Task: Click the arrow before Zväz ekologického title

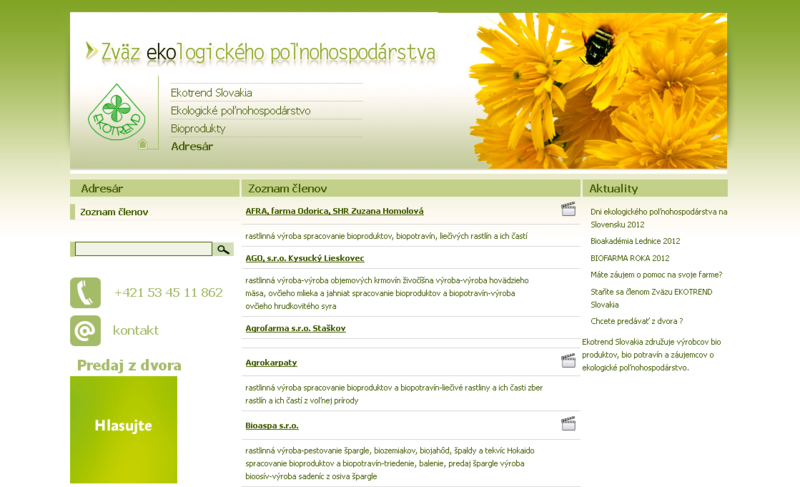Action: tap(91, 51)
